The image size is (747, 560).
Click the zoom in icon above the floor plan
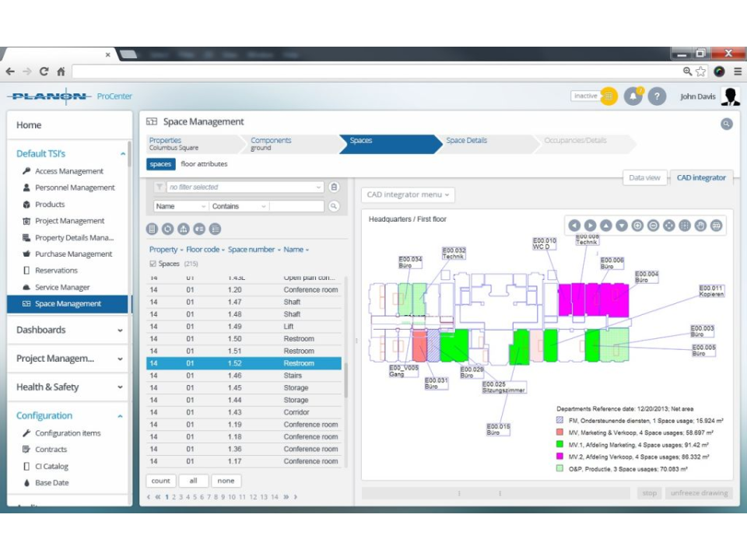637,226
